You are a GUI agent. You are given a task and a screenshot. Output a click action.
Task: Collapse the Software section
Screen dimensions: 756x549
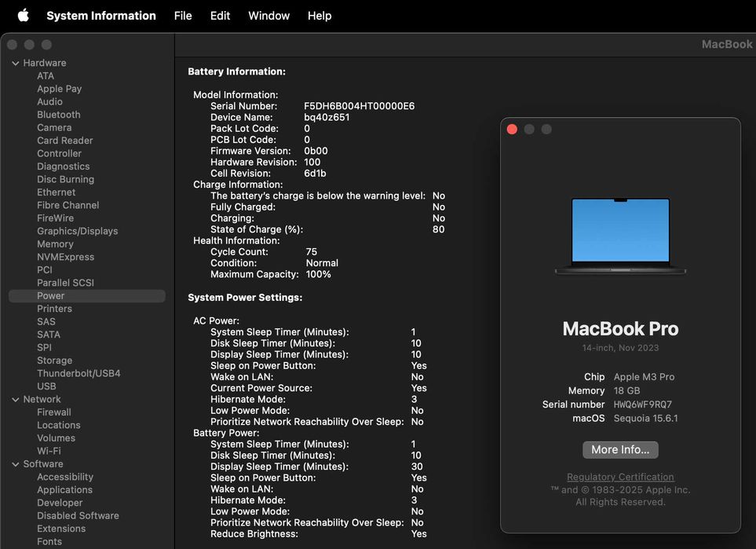click(x=16, y=464)
